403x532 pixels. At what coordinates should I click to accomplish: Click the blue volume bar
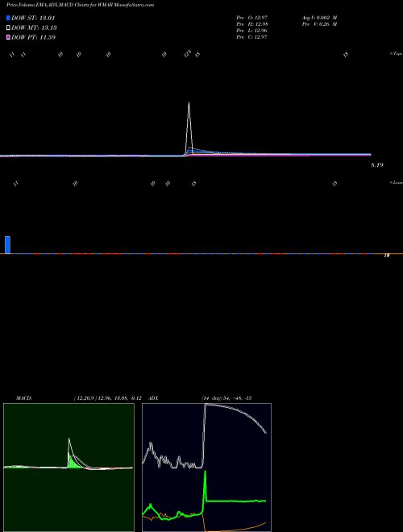[x=7, y=244]
